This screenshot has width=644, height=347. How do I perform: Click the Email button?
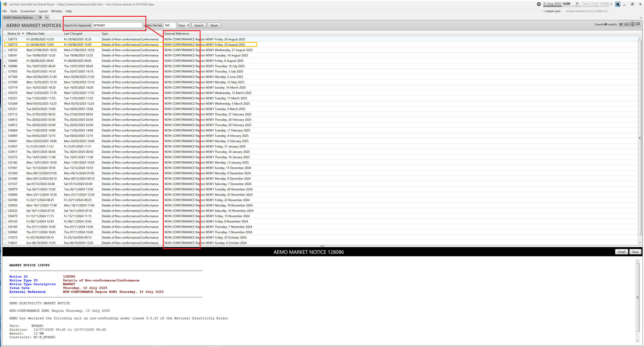(x=621, y=252)
